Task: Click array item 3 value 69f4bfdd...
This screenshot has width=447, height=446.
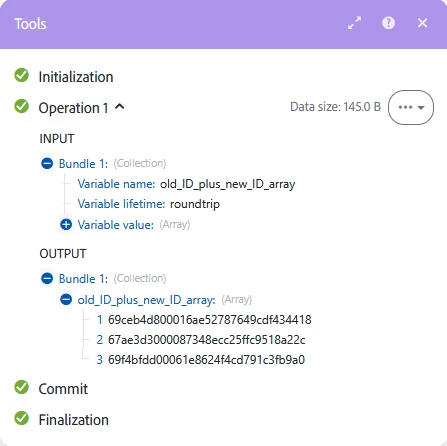Action: coord(206,360)
